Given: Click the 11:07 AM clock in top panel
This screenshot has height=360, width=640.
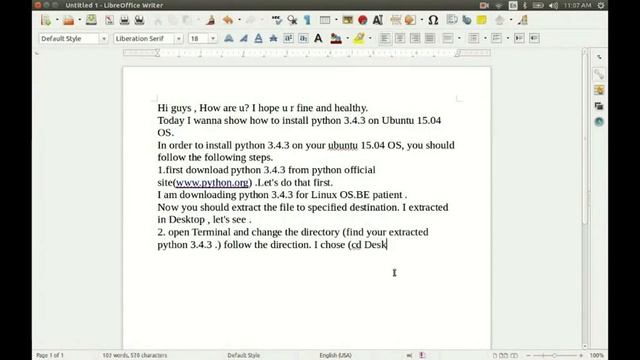Looking at the screenshot, I should point(577,5).
